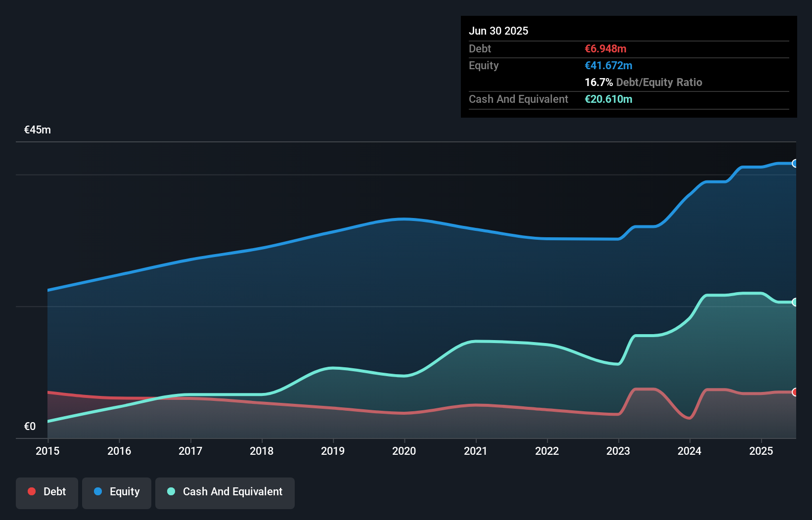
Task: Click the Debt row label in tooltip
Action: tap(480, 48)
